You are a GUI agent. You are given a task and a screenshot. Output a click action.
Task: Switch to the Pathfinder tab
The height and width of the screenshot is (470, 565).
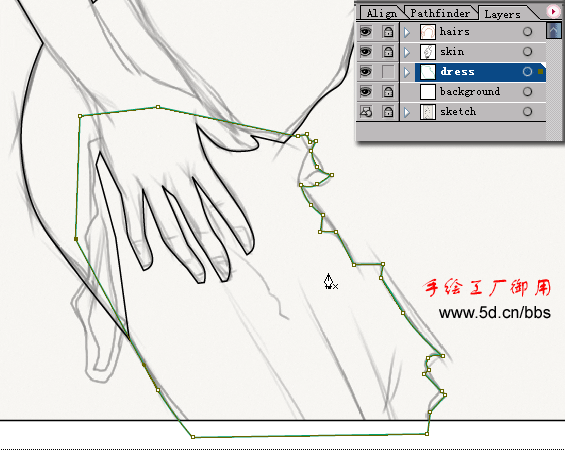point(440,13)
